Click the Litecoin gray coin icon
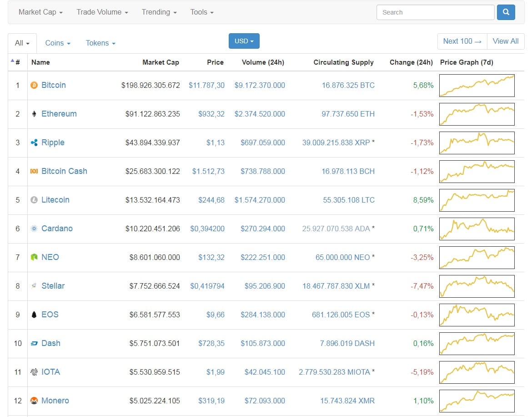Image resolution: width=532 pixels, height=417 pixels. [34, 200]
